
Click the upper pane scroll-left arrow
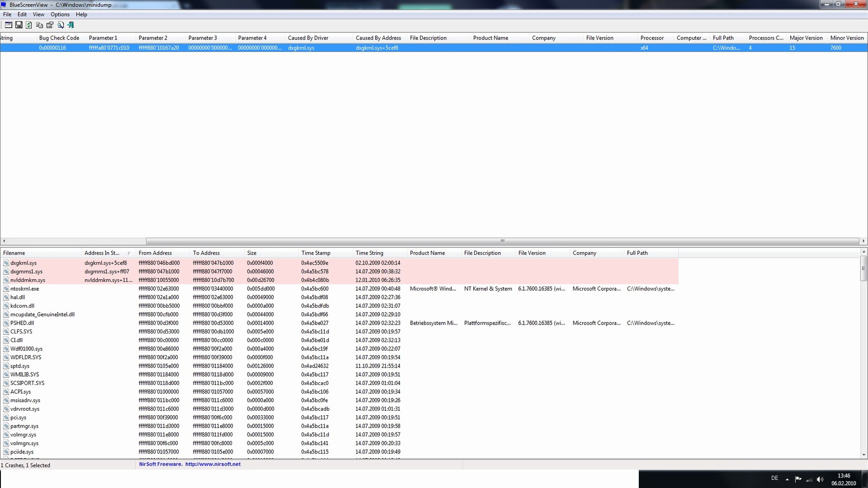[4, 241]
